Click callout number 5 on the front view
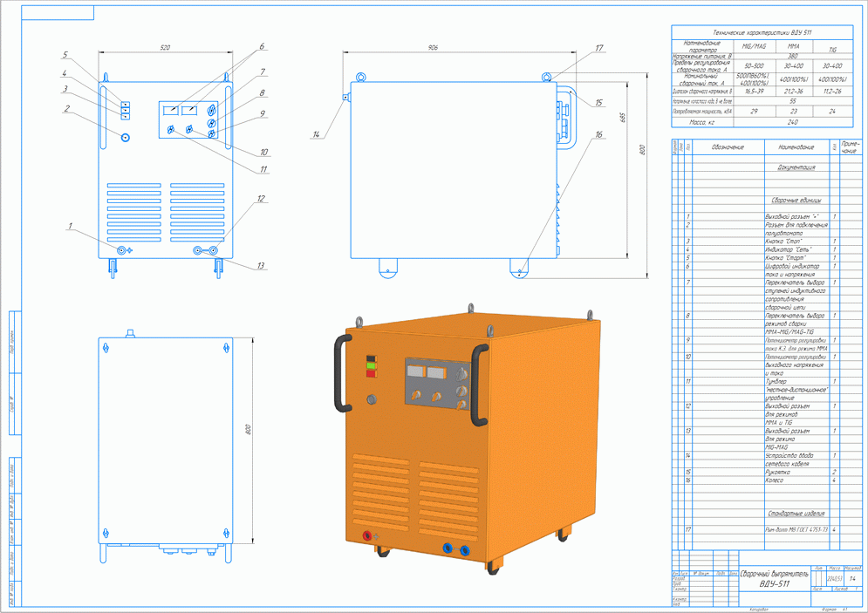Image resolution: width=868 pixels, height=613 pixels. point(65,55)
